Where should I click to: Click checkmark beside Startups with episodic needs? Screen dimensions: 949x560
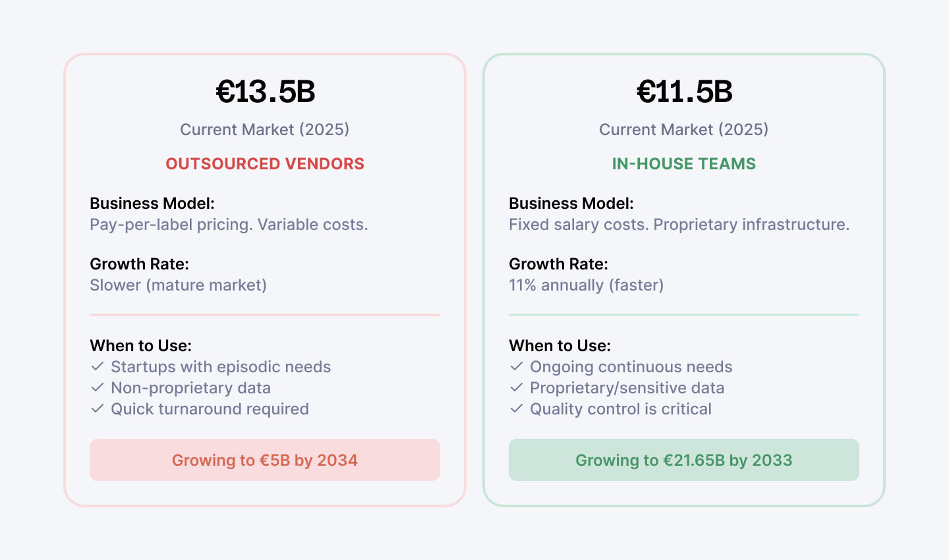[x=98, y=366]
